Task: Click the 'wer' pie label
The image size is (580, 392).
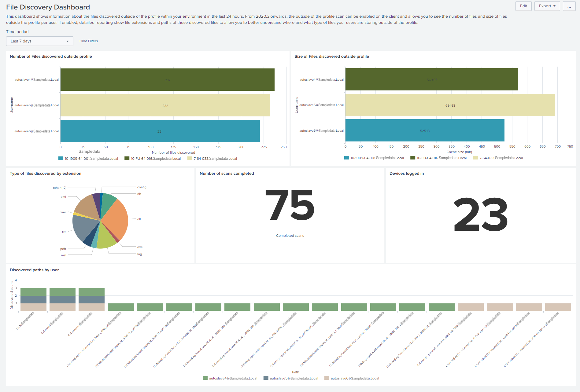Action: point(63,212)
